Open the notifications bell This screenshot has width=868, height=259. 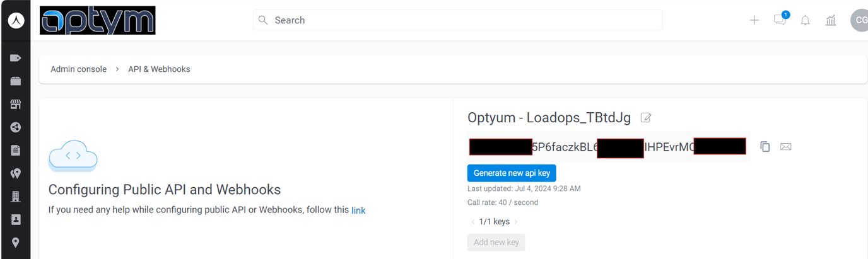(806, 20)
